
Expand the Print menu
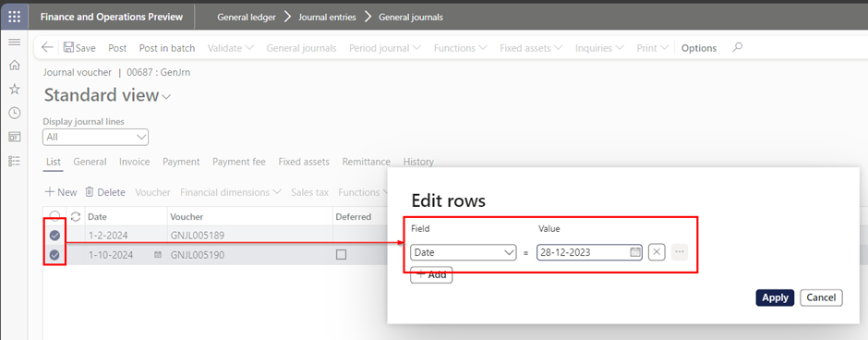pyautogui.click(x=653, y=48)
